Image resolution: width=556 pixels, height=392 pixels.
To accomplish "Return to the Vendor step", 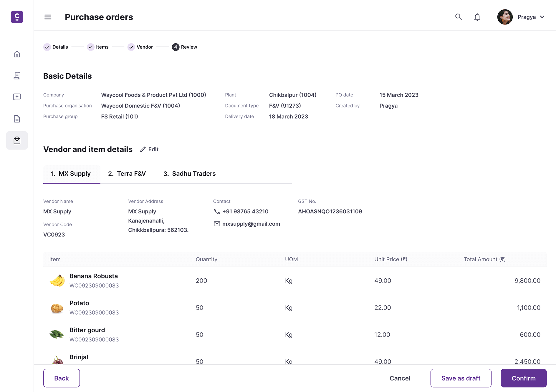I will tap(140, 47).
